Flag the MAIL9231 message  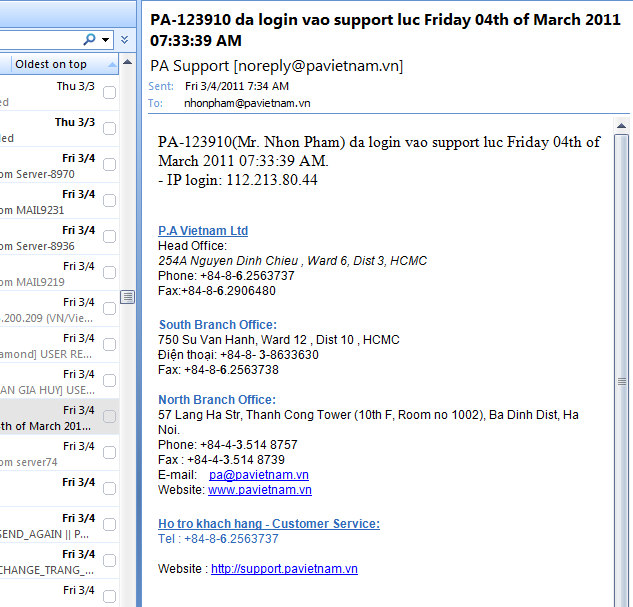(x=109, y=201)
